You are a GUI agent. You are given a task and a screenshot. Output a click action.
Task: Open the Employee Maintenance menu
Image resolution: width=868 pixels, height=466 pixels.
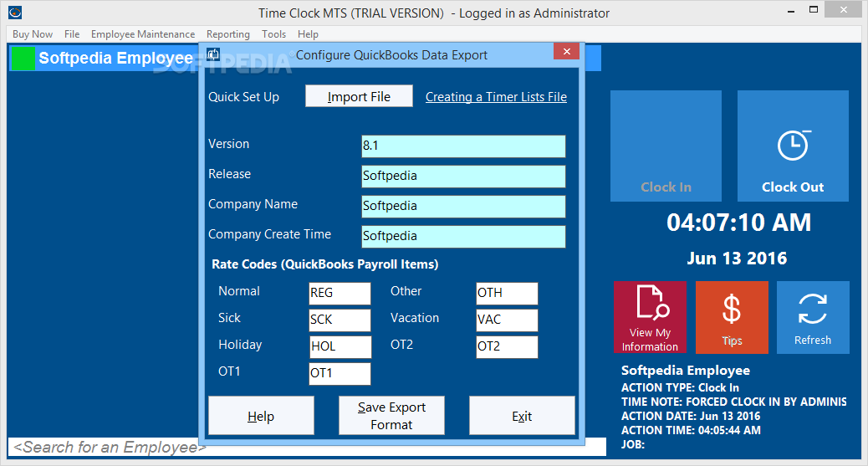[143, 34]
